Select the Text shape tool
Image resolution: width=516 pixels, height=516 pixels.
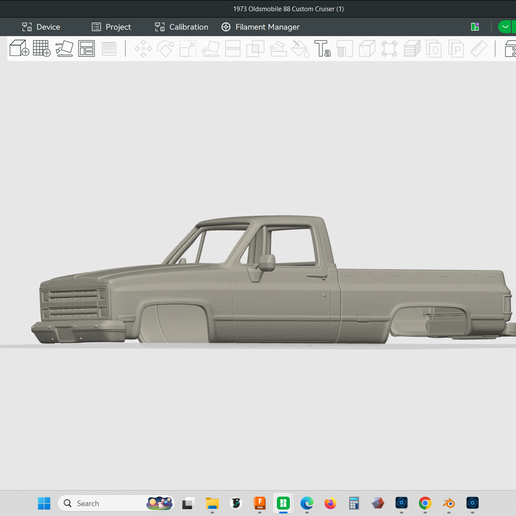tap(322, 49)
